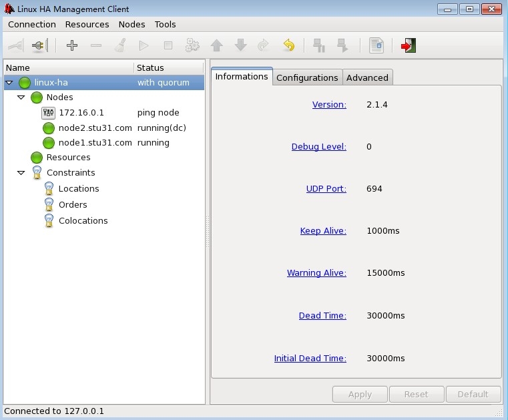This screenshot has width=508, height=420.
Task: Click the 'running(dc)' status text
Action: (162, 128)
